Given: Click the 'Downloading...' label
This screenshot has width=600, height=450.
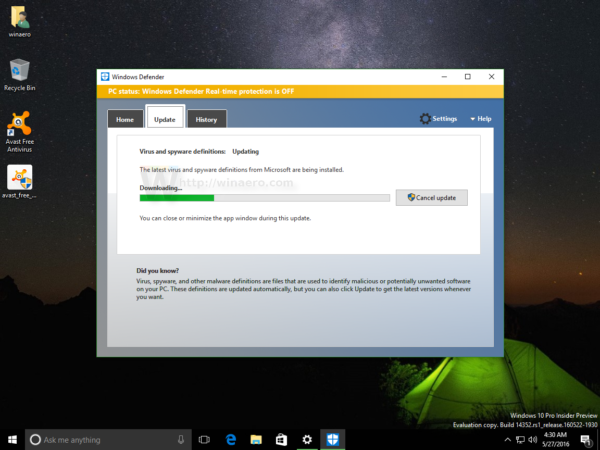Looking at the screenshot, I should [161, 188].
